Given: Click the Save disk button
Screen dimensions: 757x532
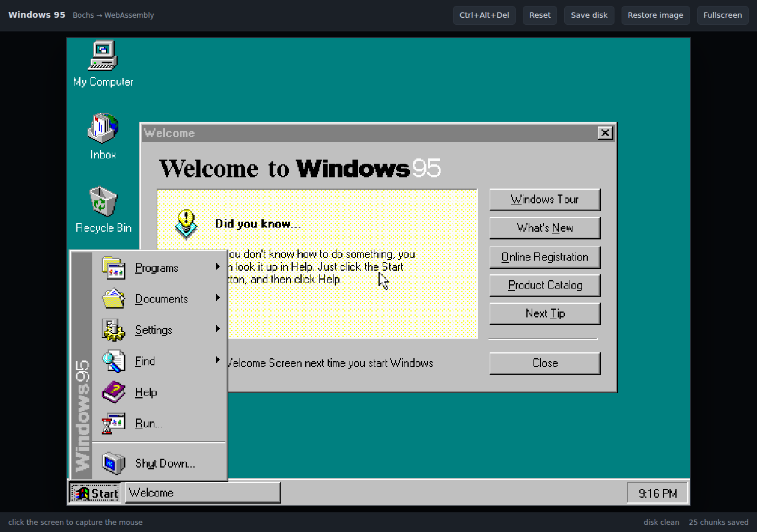Looking at the screenshot, I should pos(589,15).
